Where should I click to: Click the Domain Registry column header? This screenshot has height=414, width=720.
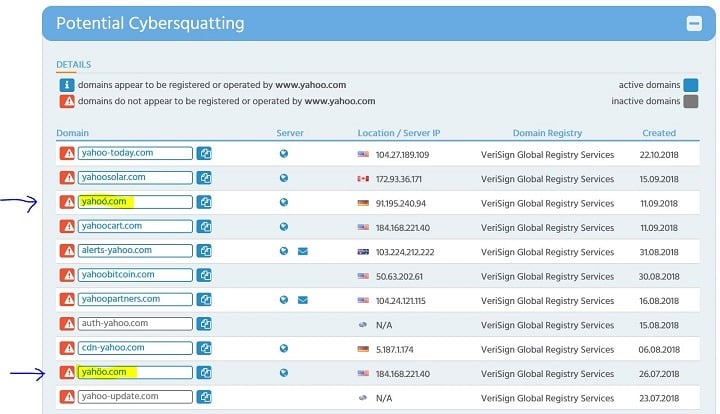pyautogui.click(x=547, y=133)
